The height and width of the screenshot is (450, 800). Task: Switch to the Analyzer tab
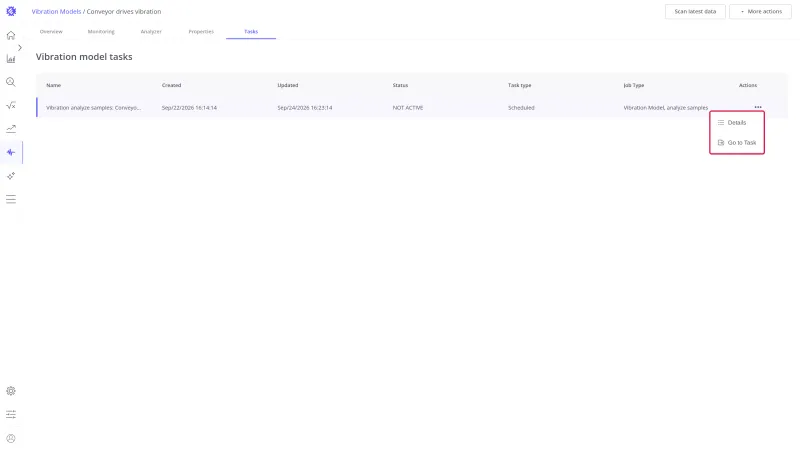(151, 32)
